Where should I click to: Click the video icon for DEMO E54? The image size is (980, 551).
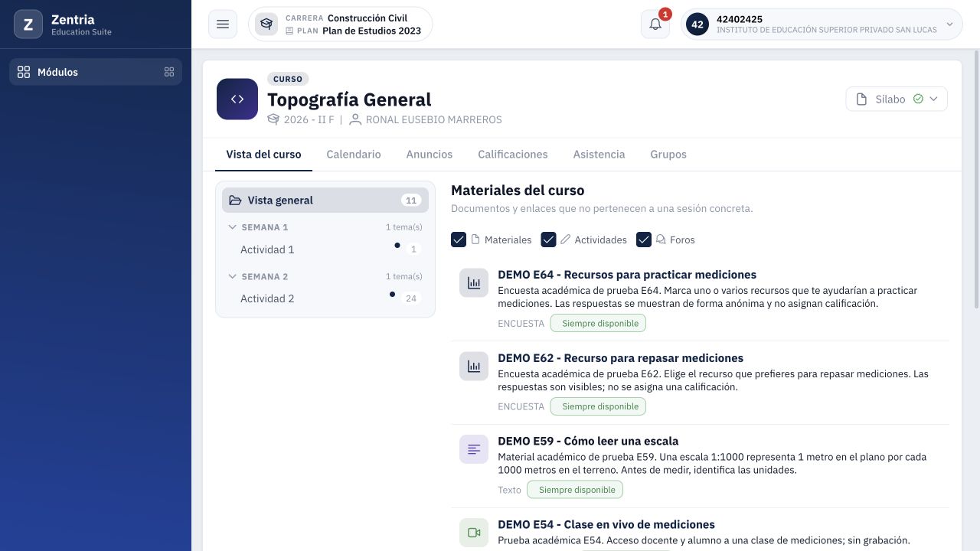[x=474, y=533]
